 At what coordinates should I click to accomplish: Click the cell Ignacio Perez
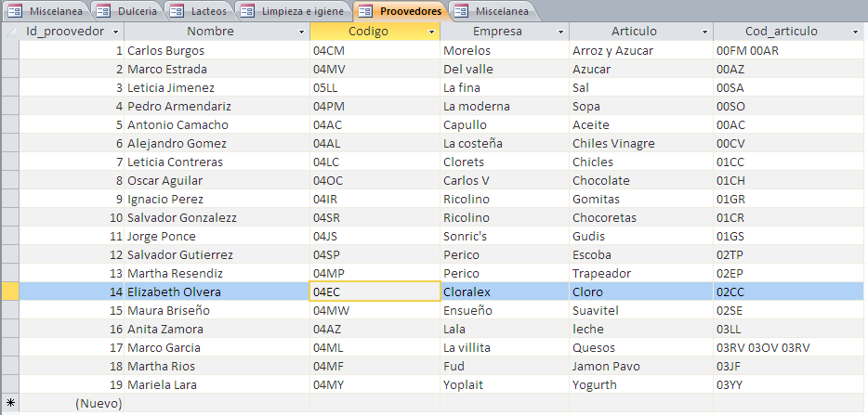[217, 199]
